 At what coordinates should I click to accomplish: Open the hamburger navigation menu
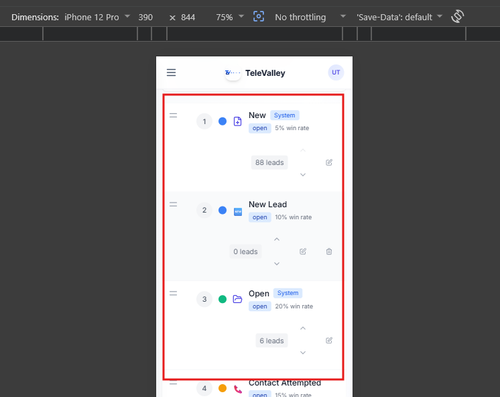171,73
